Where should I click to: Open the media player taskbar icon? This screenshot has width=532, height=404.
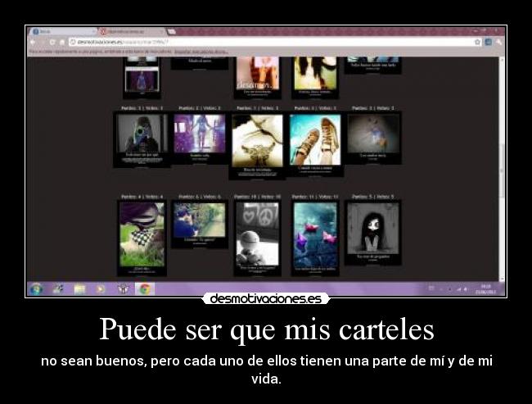[x=101, y=289]
